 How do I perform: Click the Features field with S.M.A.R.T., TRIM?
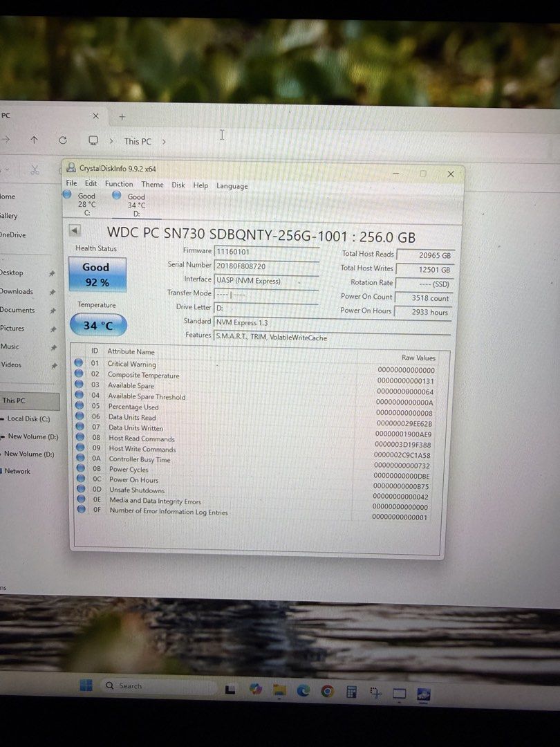click(x=332, y=338)
